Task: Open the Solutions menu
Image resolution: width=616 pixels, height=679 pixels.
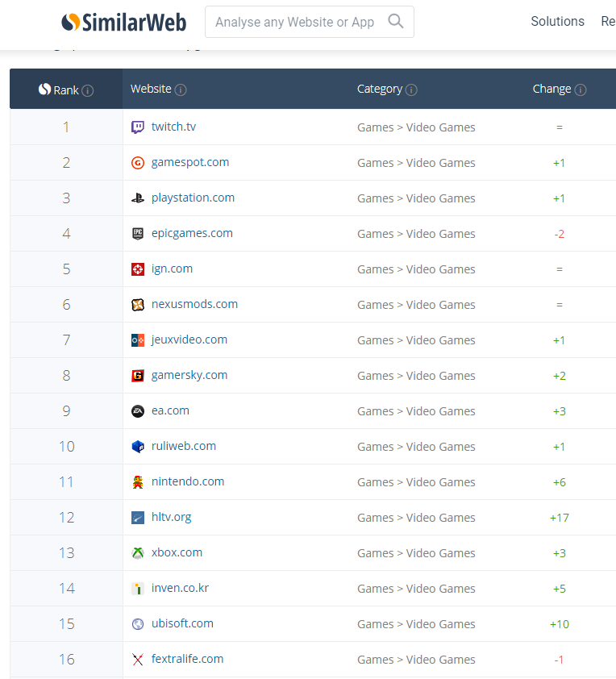Action: coord(558,21)
